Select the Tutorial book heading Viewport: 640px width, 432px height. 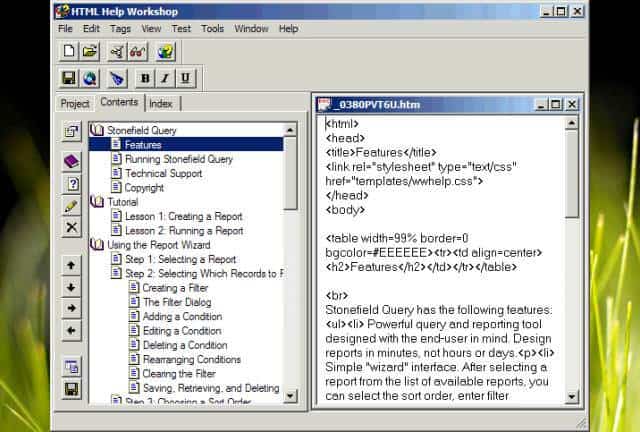coord(122,202)
